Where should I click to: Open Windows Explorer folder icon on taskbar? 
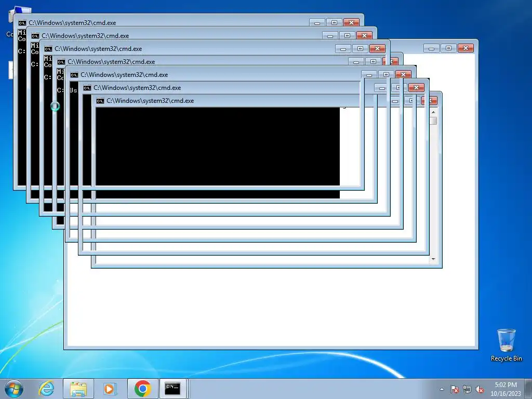tap(78, 389)
